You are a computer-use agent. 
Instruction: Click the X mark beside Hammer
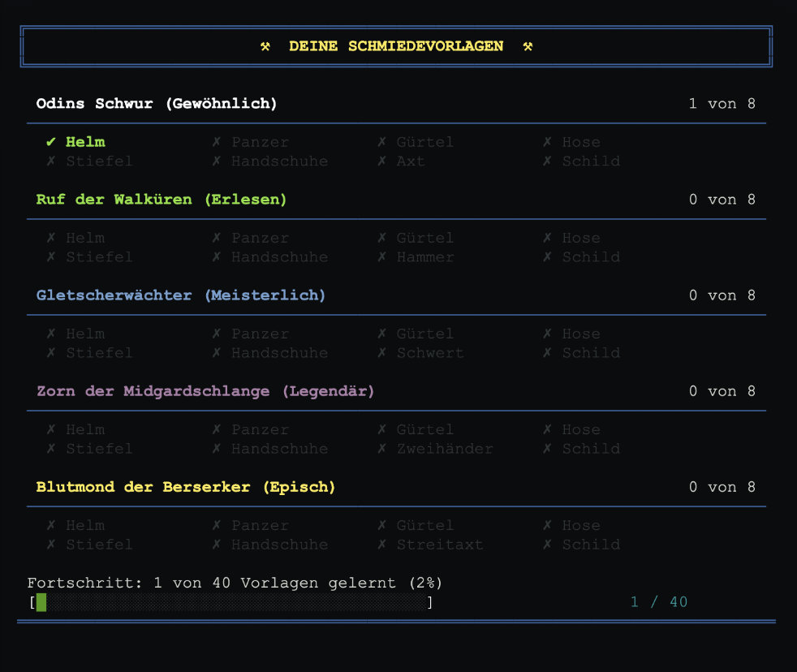[x=381, y=257]
